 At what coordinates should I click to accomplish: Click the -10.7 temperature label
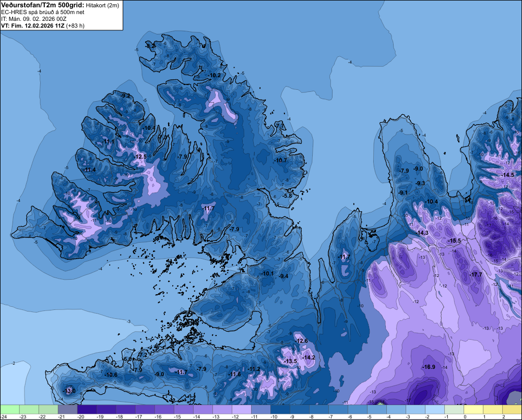pos(281,160)
